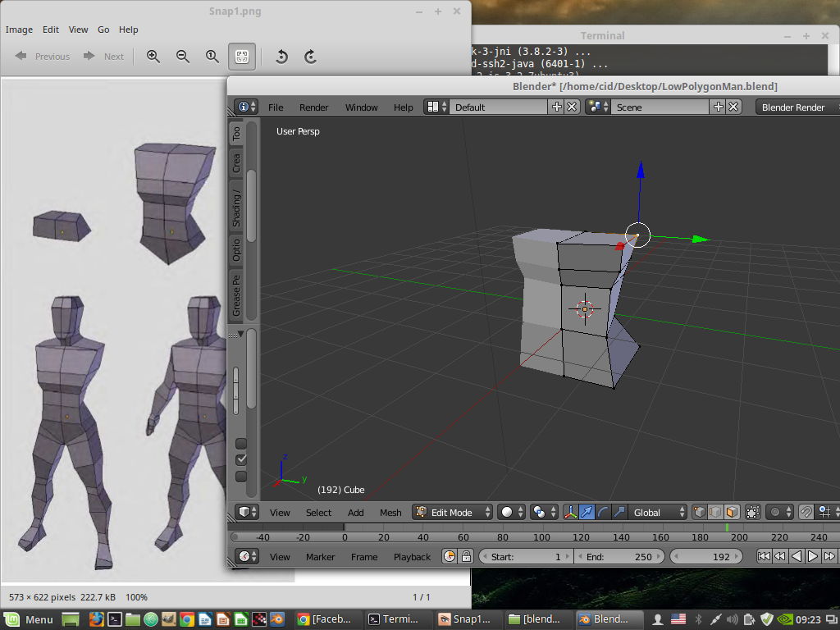The width and height of the screenshot is (840, 630).
Task: Open the Grease Pencil tab in tool shelf
Action: click(x=236, y=295)
